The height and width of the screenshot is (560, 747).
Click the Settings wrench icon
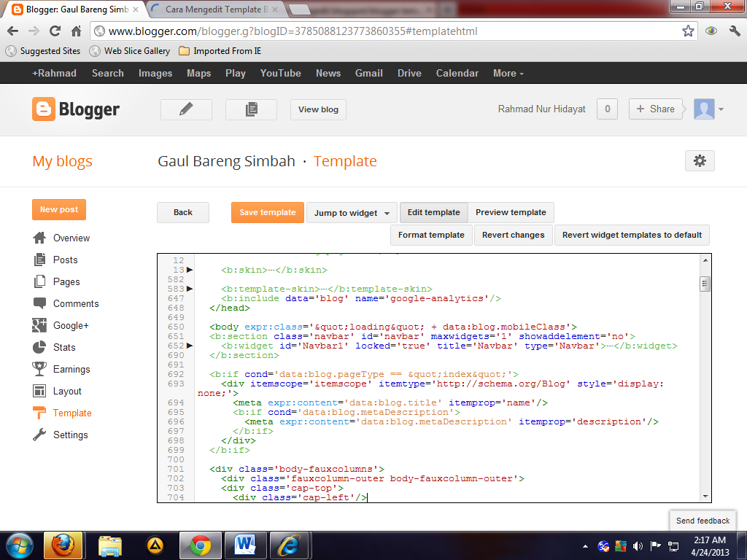39,435
